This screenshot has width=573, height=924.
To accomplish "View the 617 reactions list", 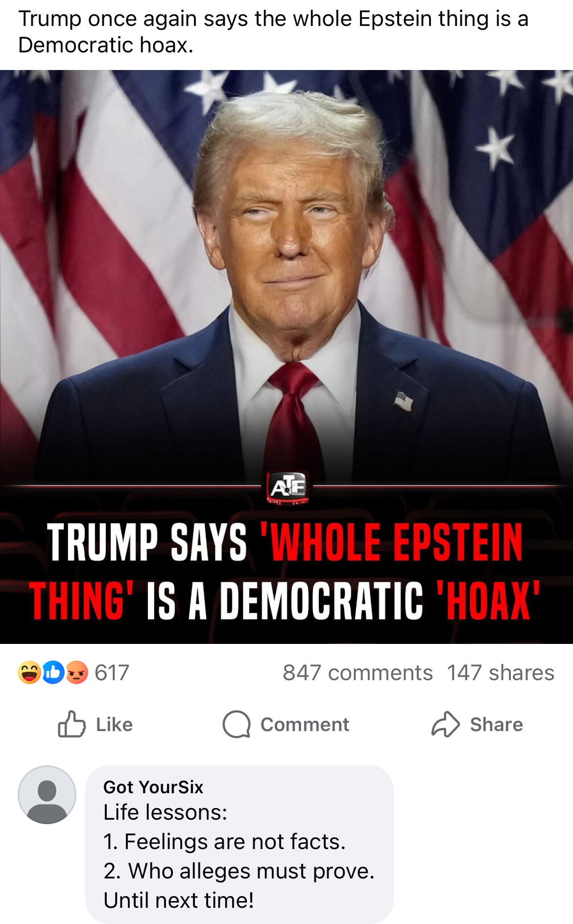I will click(112, 673).
